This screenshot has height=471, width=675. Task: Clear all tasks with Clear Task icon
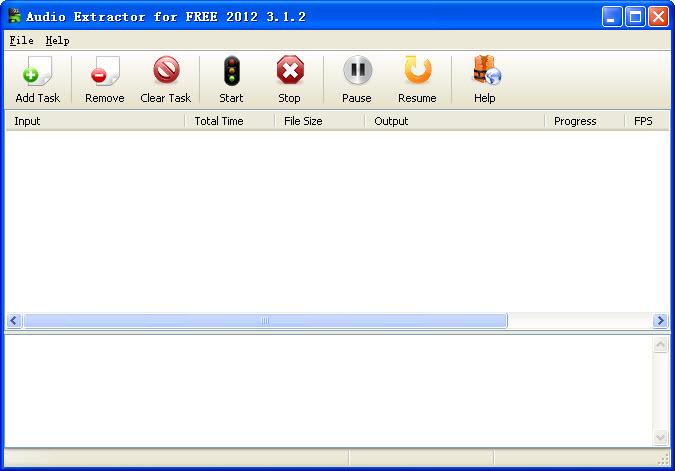pos(166,72)
